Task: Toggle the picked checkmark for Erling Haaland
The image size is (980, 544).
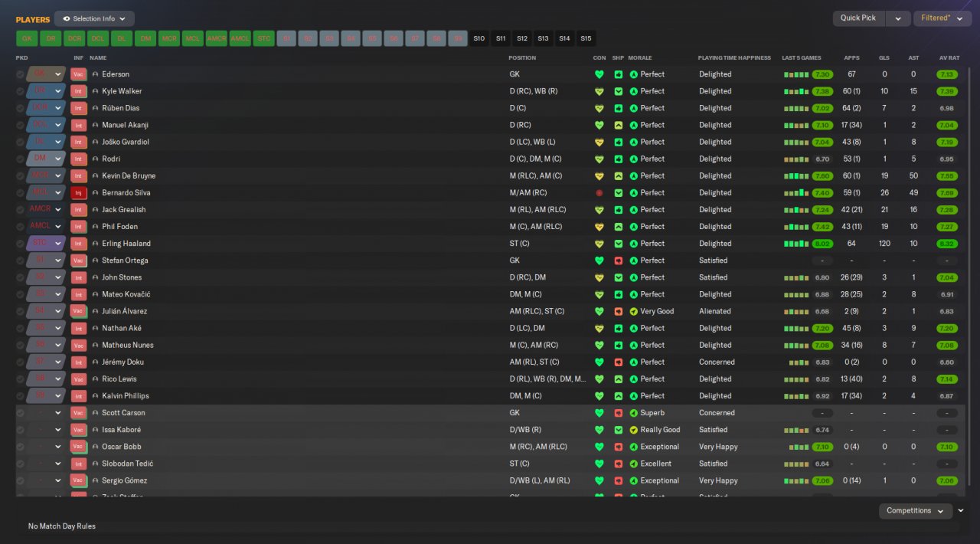Action: pyautogui.click(x=20, y=244)
